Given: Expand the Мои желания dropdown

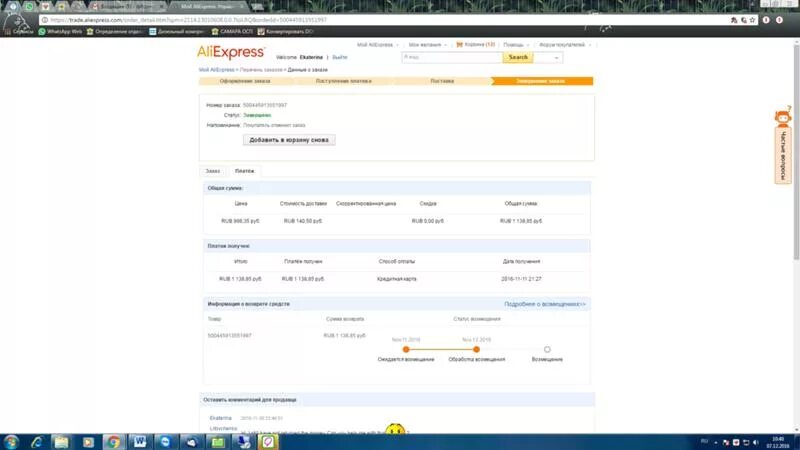Looking at the screenshot, I should point(428,45).
